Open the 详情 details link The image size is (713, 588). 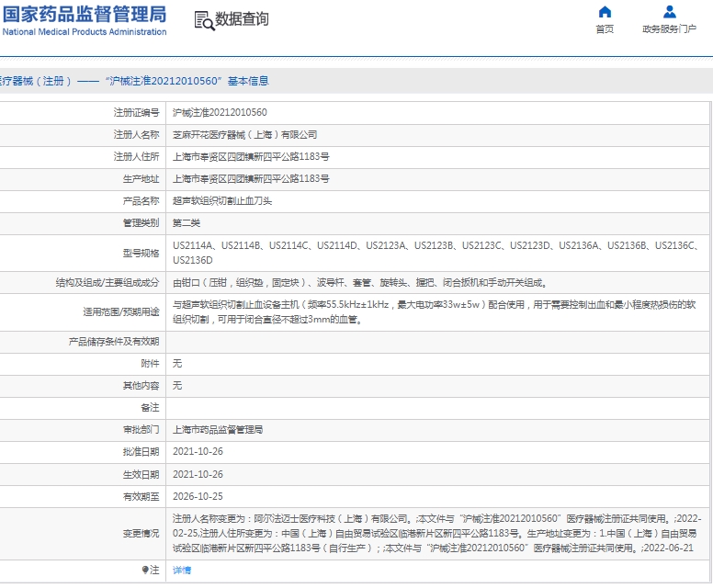coord(182,571)
